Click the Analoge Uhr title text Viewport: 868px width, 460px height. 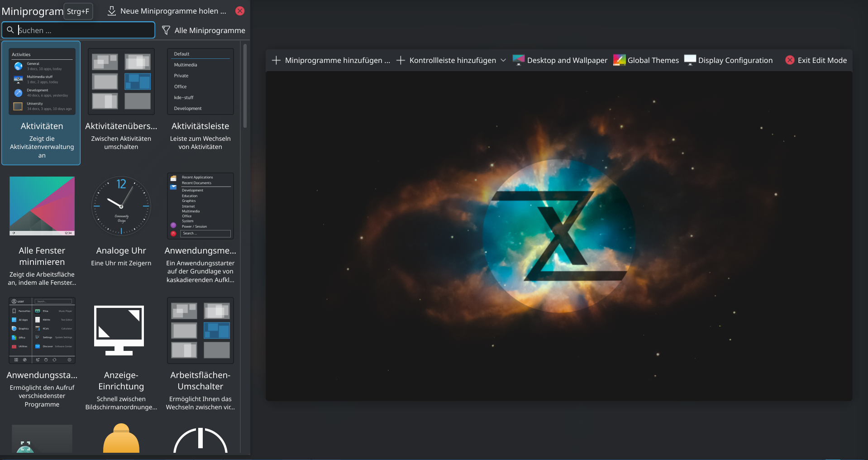(121, 251)
